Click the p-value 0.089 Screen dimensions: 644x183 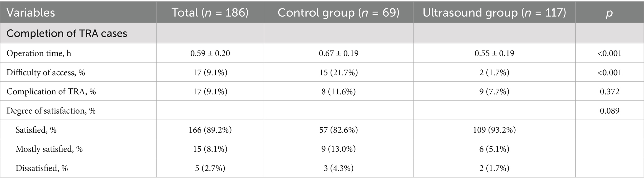click(609, 111)
